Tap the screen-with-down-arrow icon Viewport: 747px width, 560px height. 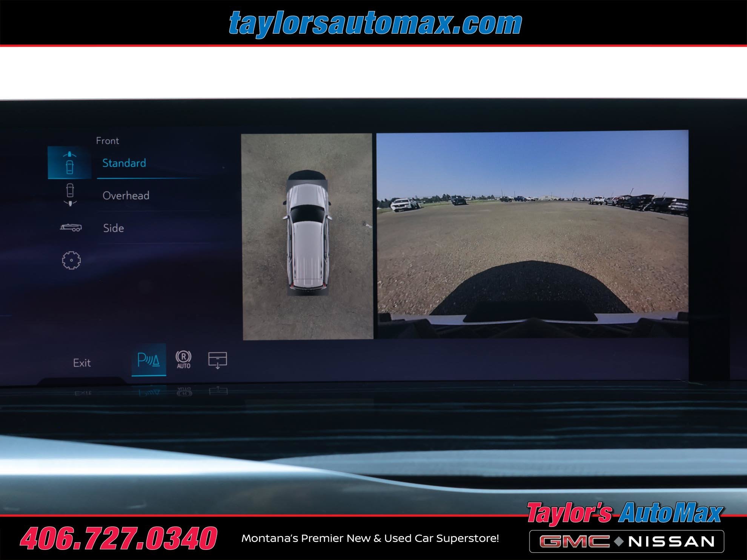click(218, 360)
